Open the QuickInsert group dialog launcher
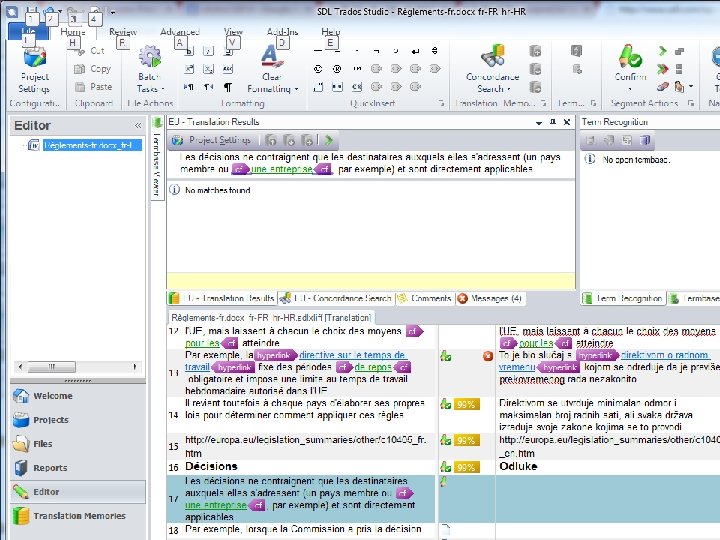The image size is (720, 540). tap(441, 103)
